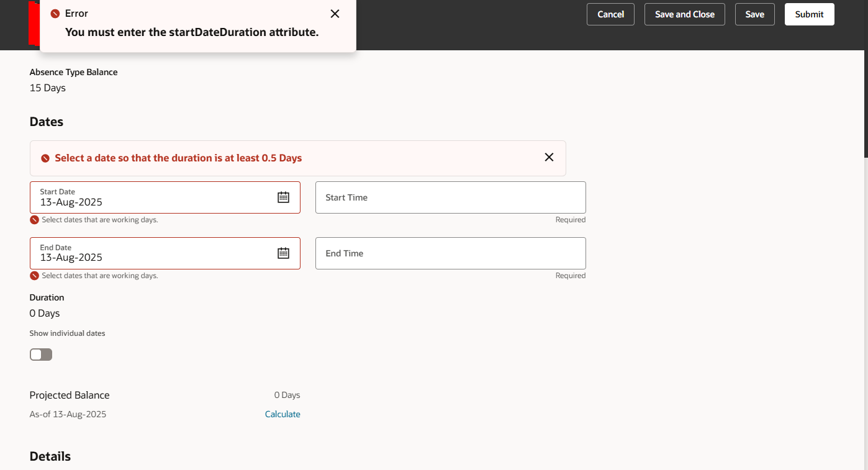The image size is (868, 470).
Task: Click the Cancel button
Action: [610, 14]
